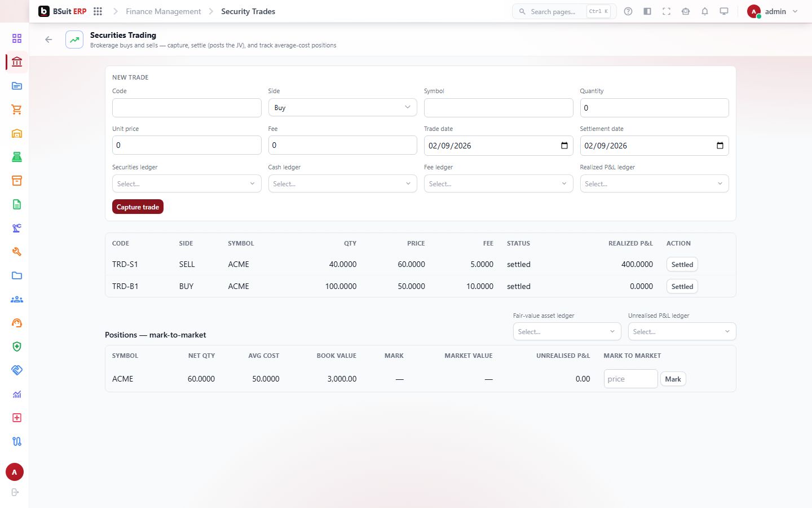Open the orange archive box sidebar icon
812x508 pixels.
pos(17,181)
